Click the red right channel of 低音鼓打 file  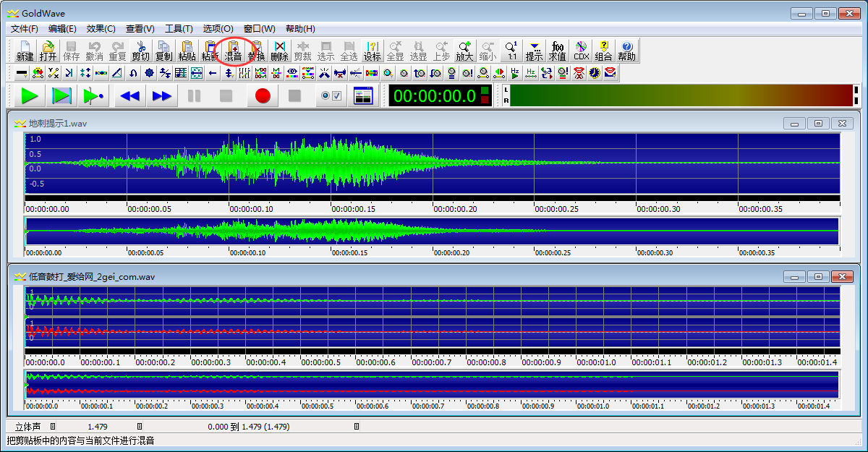click(x=432, y=333)
